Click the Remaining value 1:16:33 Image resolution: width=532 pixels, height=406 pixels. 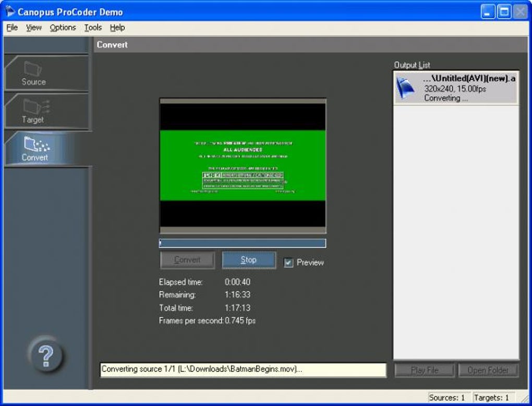click(x=237, y=295)
